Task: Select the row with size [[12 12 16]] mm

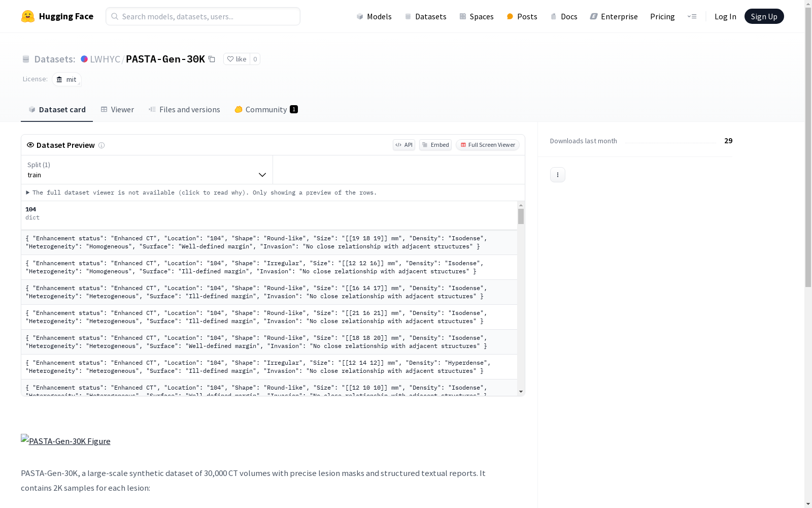Action: (269, 267)
